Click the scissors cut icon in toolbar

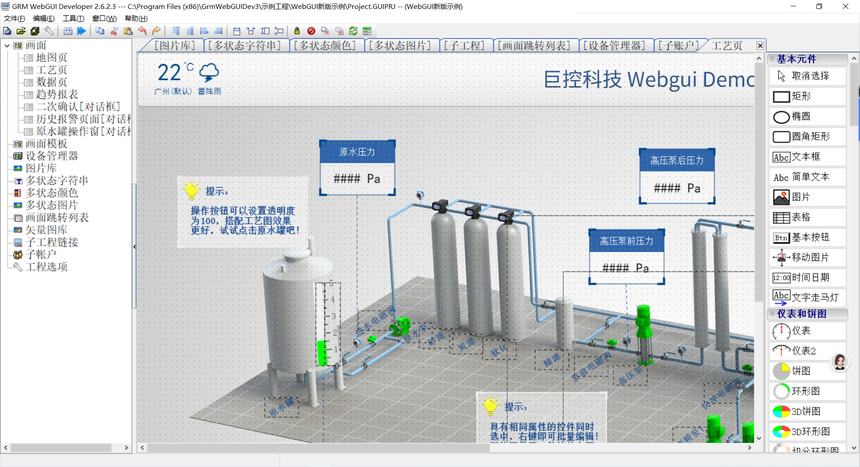pyautogui.click(x=113, y=32)
